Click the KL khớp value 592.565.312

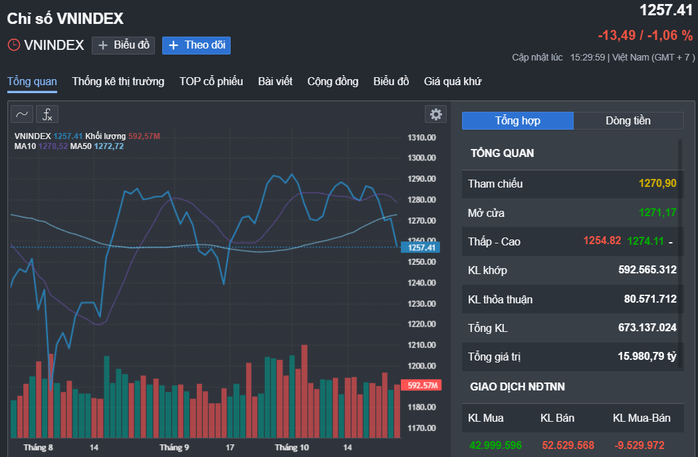647,270
